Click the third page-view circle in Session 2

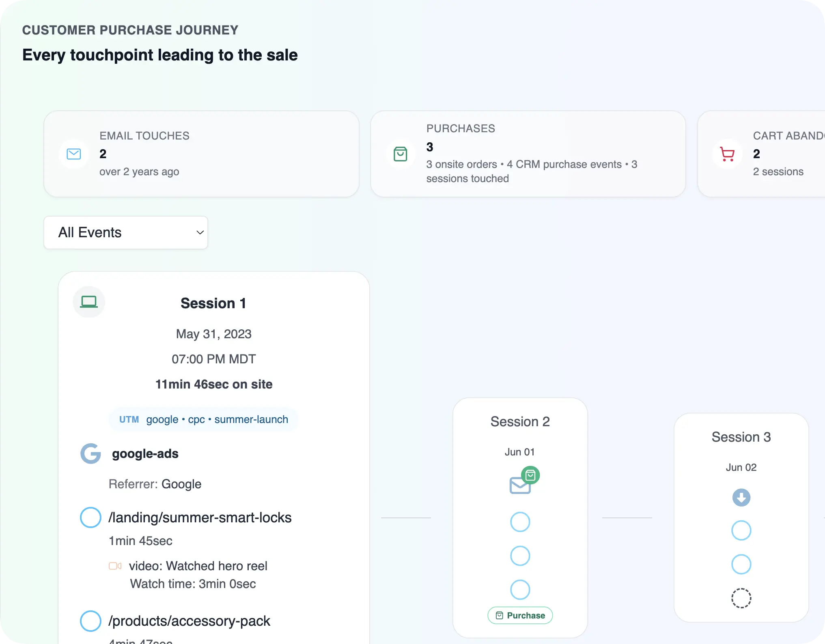tap(520, 590)
